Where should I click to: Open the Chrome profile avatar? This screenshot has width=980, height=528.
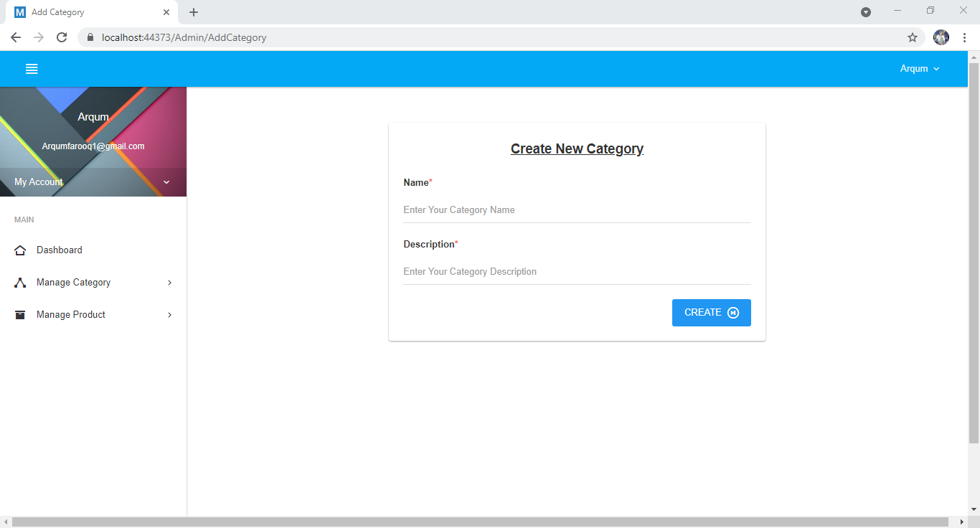pos(941,37)
